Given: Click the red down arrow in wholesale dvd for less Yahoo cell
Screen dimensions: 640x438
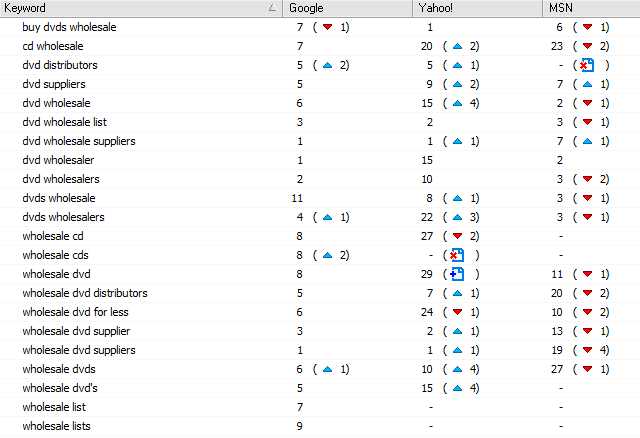Looking at the screenshot, I should pos(458,312).
